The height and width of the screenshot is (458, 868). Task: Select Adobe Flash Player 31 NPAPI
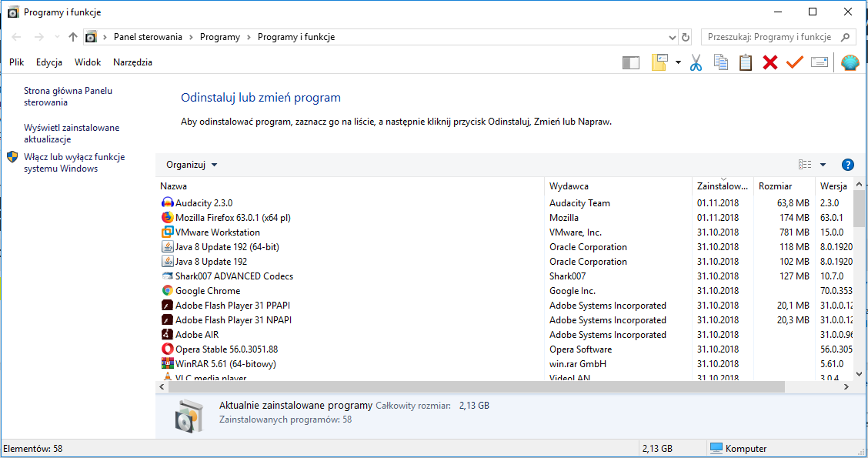[x=504, y=320]
